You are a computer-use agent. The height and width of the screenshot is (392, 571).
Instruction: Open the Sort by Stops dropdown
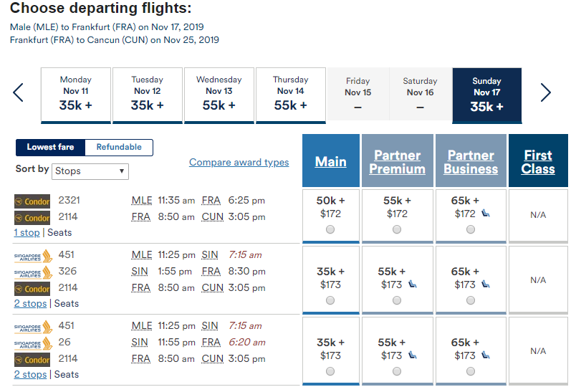pyautogui.click(x=90, y=171)
